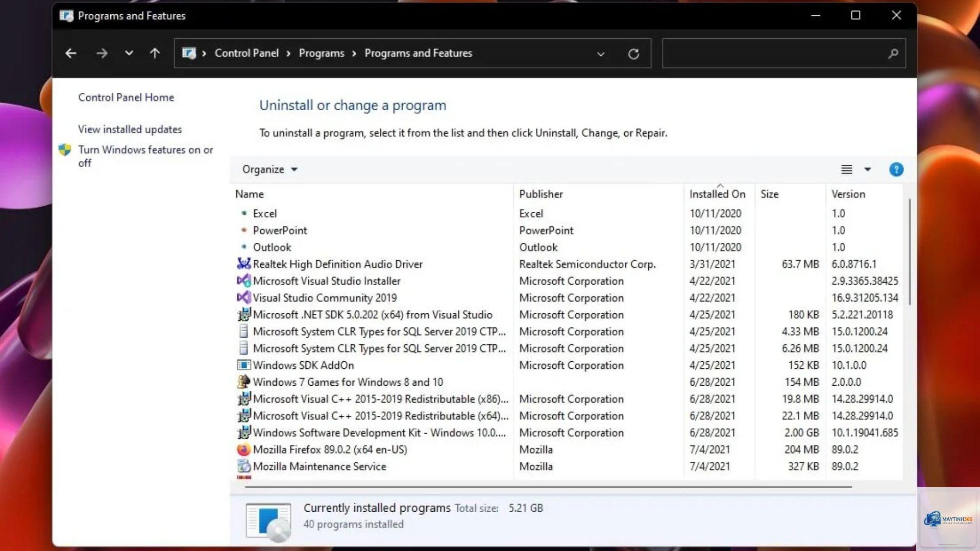Select the Mozilla Firefox 89.0.2 icon
This screenshot has height=551, width=980.
click(x=244, y=449)
